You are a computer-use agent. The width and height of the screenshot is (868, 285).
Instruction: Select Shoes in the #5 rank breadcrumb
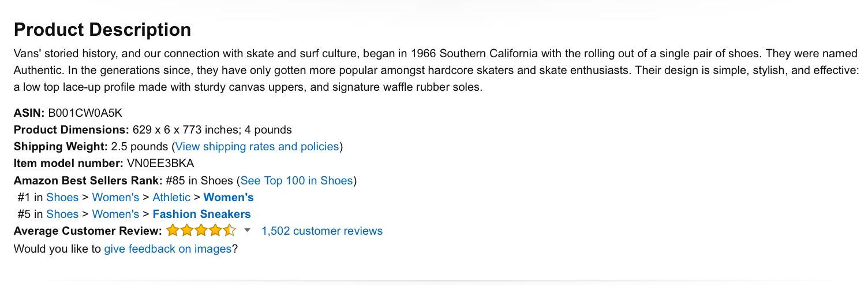[62, 214]
